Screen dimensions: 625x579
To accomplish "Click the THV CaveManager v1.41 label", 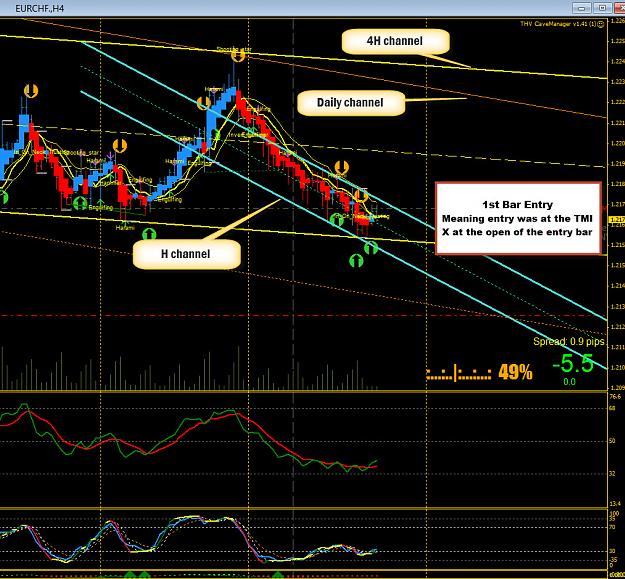I will [558, 24].
